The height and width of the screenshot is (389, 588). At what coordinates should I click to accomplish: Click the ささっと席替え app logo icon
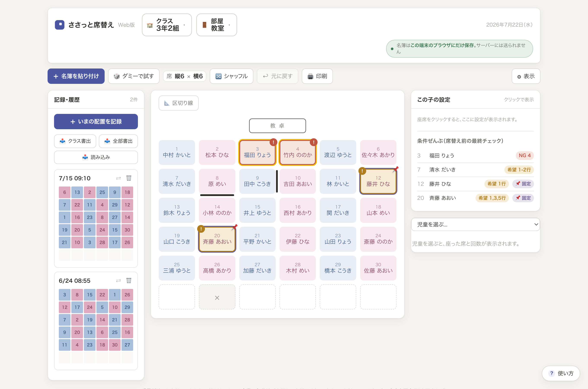coord(59,25)
